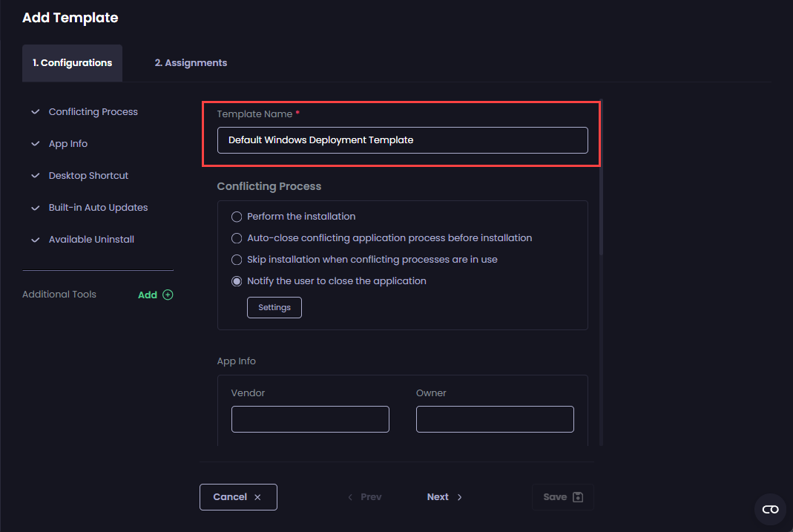
Task: Click the Vendor input field
Action: click(310, 418)
